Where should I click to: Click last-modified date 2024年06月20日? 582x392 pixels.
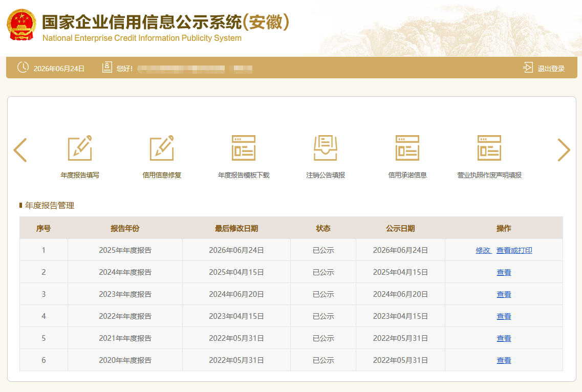point(236,294)
